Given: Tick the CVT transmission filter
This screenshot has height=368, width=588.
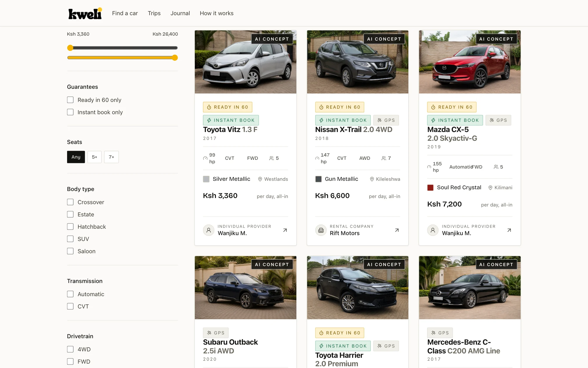Looking at the screenshot, I should coord(70,306).
